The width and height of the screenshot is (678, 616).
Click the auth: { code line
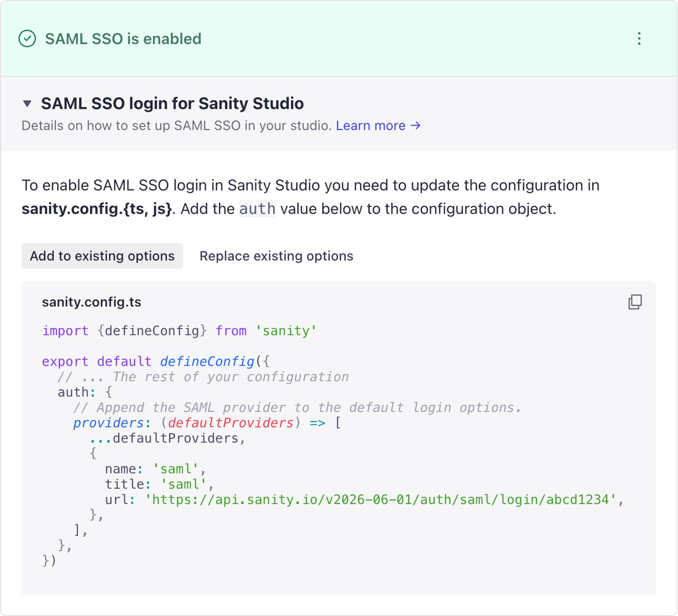(85, 392)
